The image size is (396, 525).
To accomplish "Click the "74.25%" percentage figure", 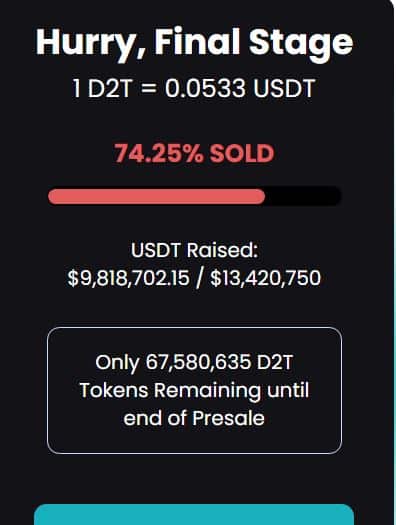I will click(159, 154).
